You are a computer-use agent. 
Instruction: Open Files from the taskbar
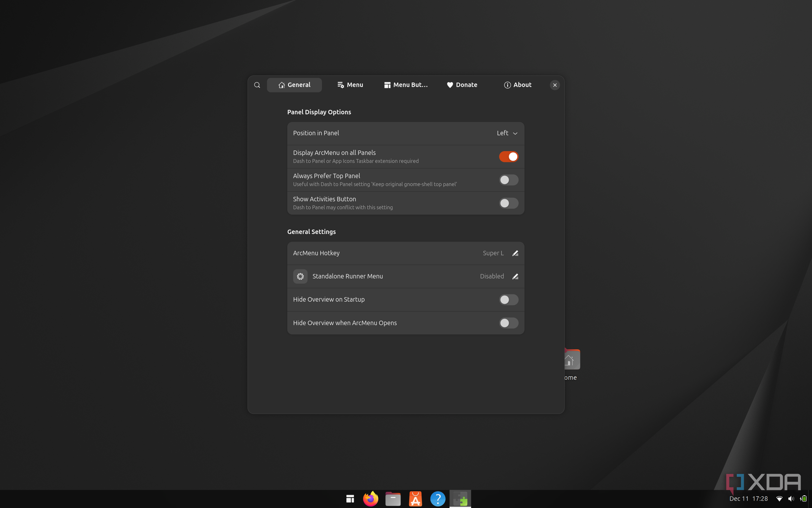click(393, 498)
